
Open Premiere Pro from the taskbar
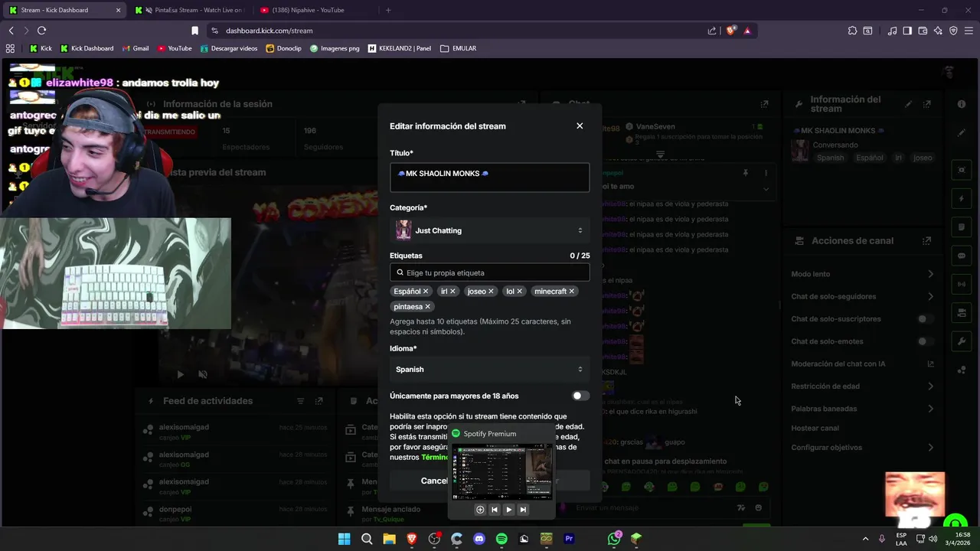pos(569,539)
